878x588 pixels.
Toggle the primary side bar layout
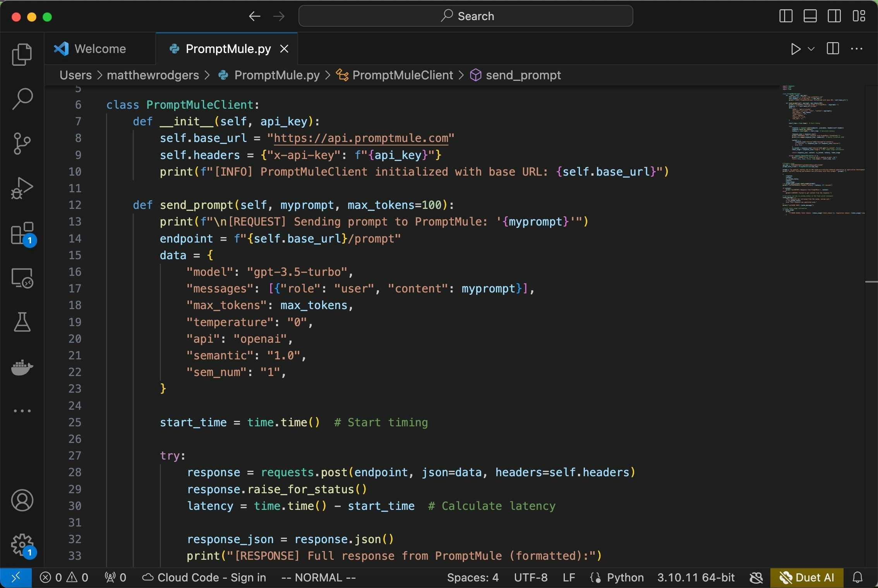click(x=785, y=16)
